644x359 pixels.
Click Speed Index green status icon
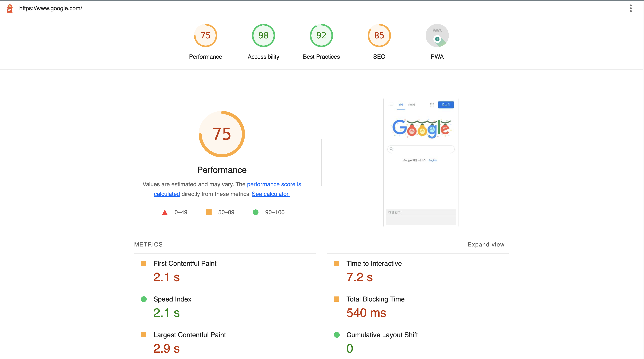(144, 299)
